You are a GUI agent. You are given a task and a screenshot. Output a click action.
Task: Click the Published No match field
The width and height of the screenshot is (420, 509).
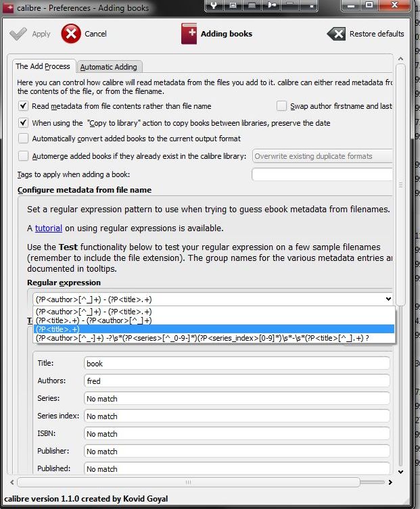[x=237, y=468]
